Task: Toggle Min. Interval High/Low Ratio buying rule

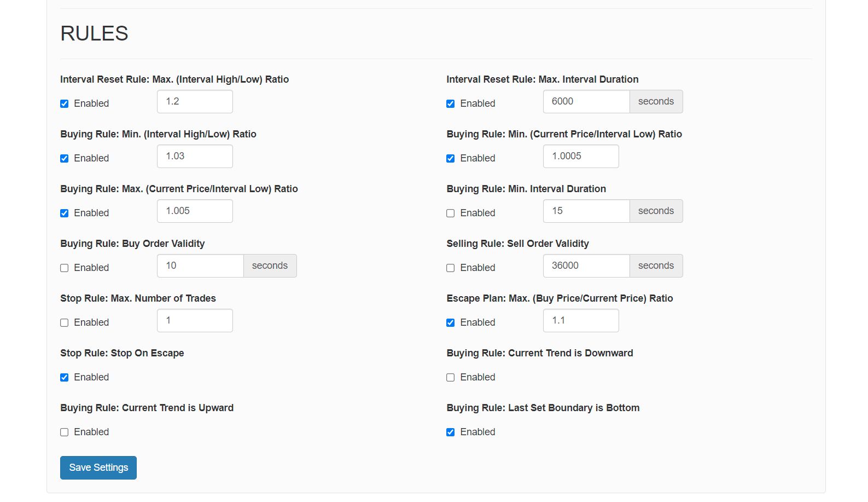Action: click(65, 158)
